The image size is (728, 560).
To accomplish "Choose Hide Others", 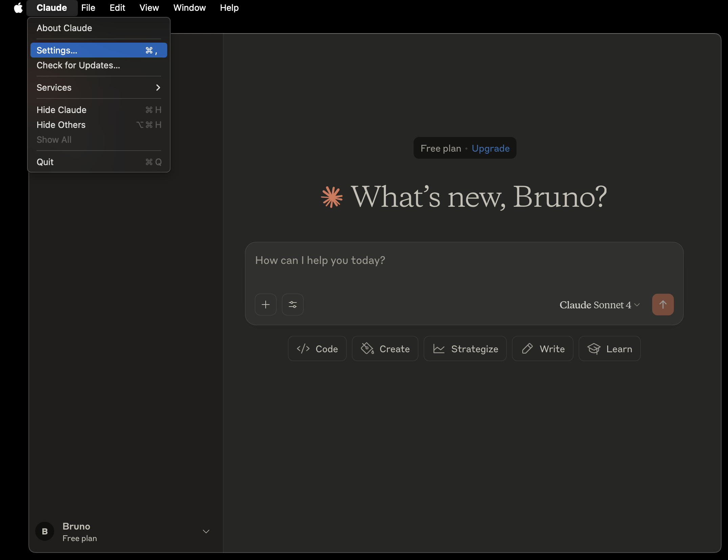I will point(98,125).
